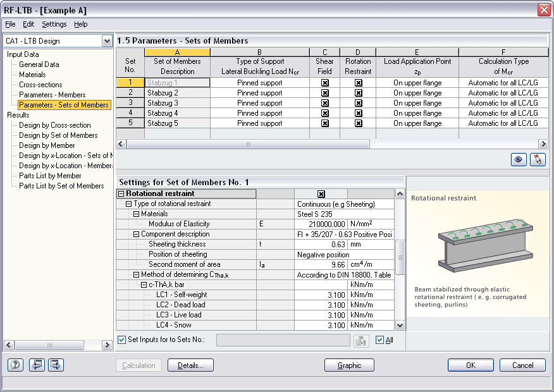Open Design by Member results
554x392 pixels.
coord(47,145)
